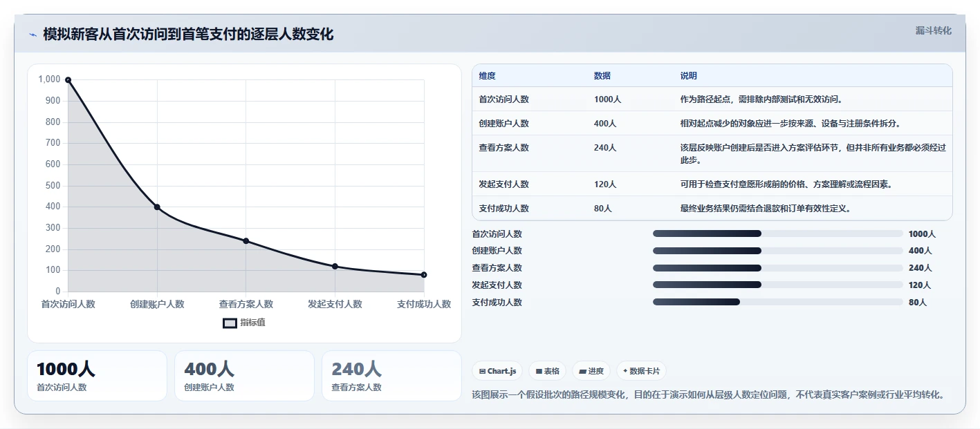Click the 创建账户人数 data point at 400

[157, 207]
